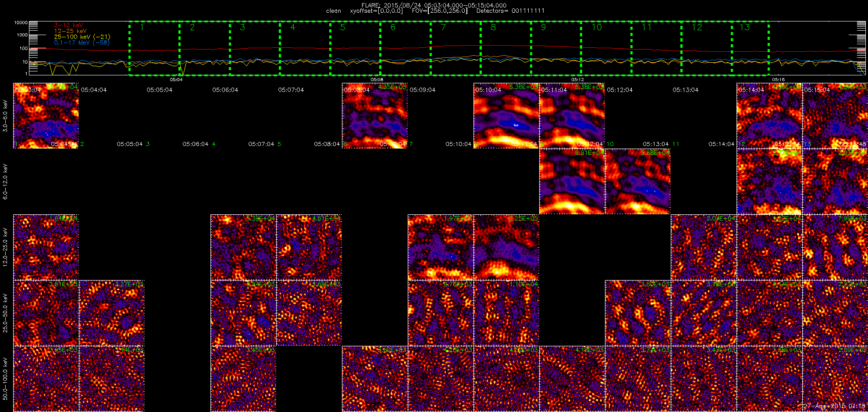Select interval 10 marker in the light curve
Screen dimensions: 868x412
597,27
